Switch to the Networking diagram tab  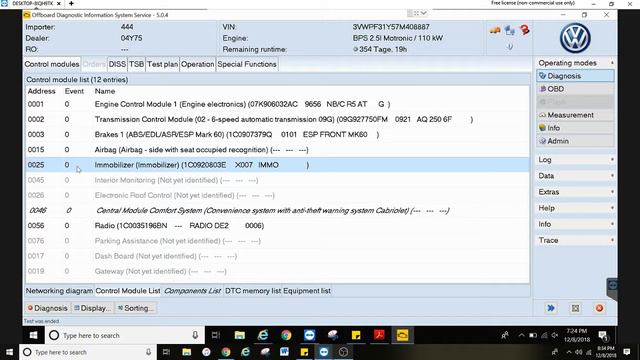pyautogui.click(x=59, y=291)
